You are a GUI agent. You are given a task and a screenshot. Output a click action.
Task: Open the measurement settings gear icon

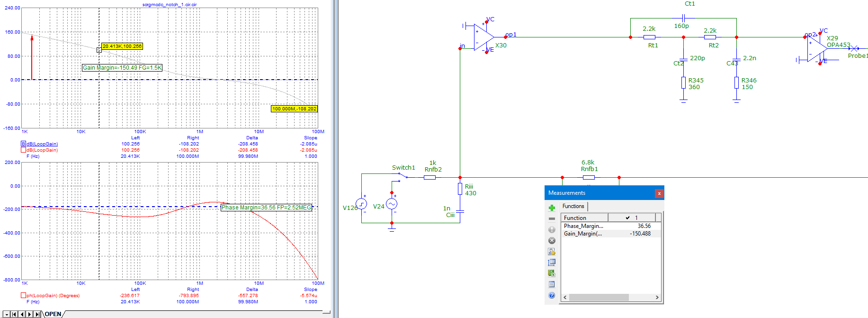tap(552, 252)
